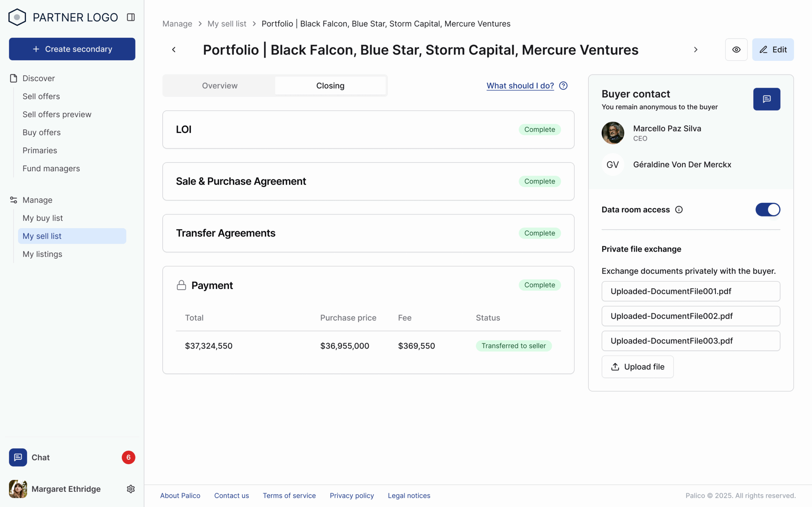Click help question mark icon
Viewport: 812px width, 507px height.
coord(563,86)
